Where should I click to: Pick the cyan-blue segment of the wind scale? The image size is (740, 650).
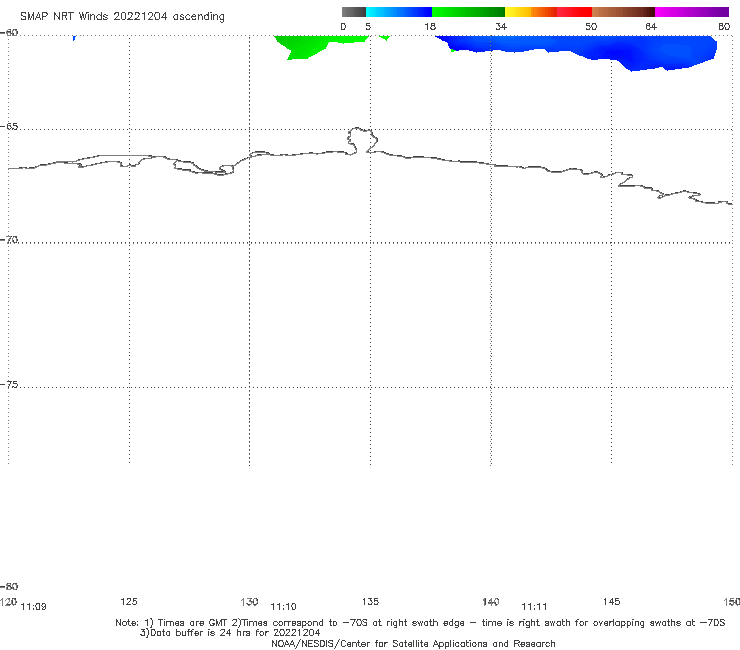pyautogui.click(x=399, y=12)
